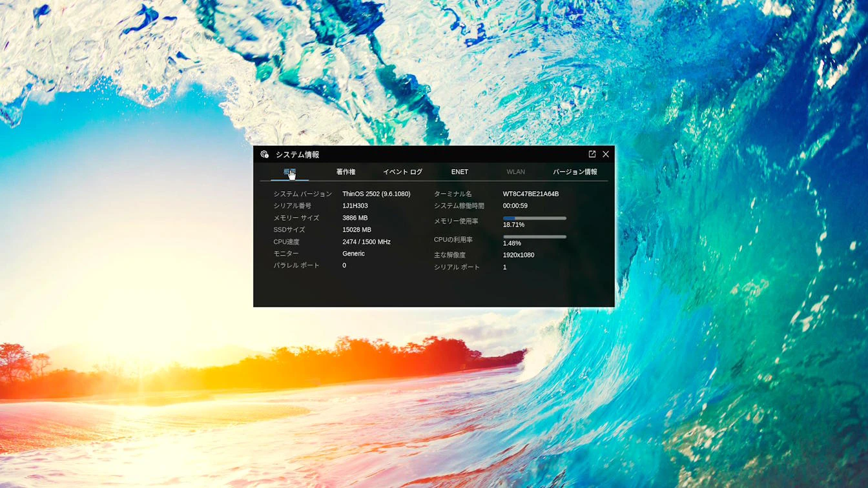Select the greyed WLAN tab

[x=515, y=172]
